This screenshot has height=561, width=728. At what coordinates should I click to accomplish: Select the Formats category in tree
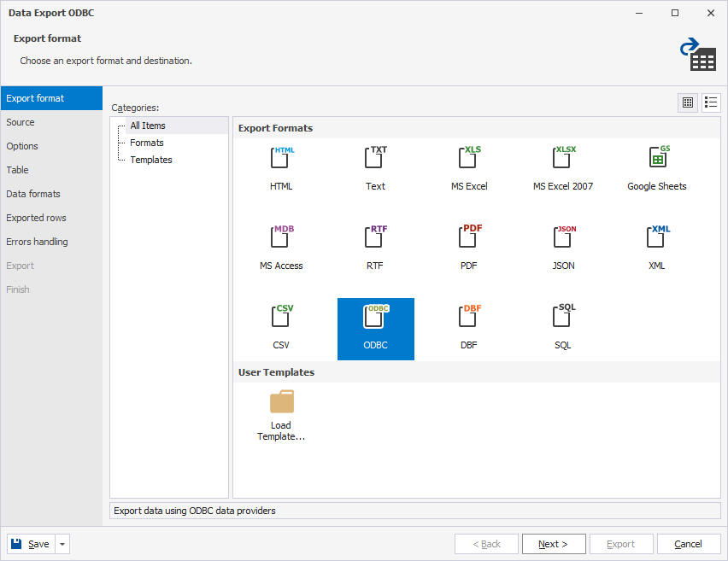(x=146, y=143)
